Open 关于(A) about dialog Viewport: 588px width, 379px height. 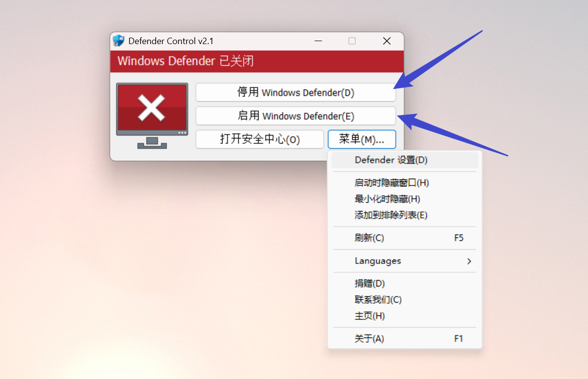point(405,338)
